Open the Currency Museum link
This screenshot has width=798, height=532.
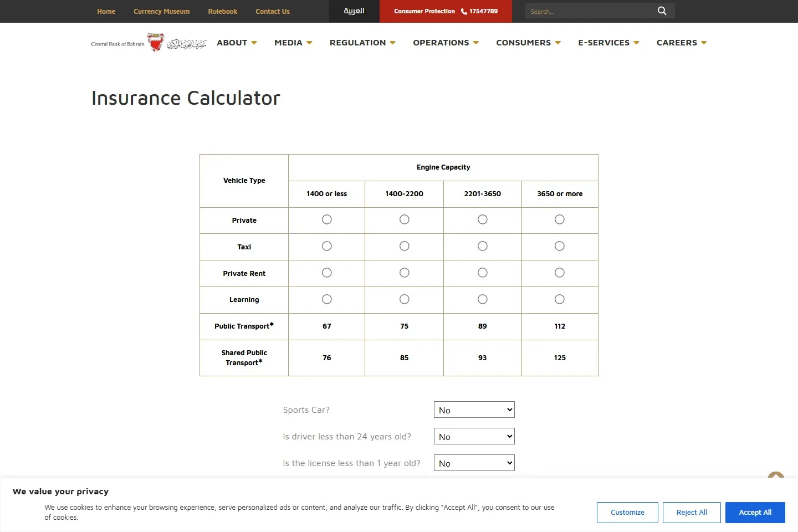click(x=162, y=11)
